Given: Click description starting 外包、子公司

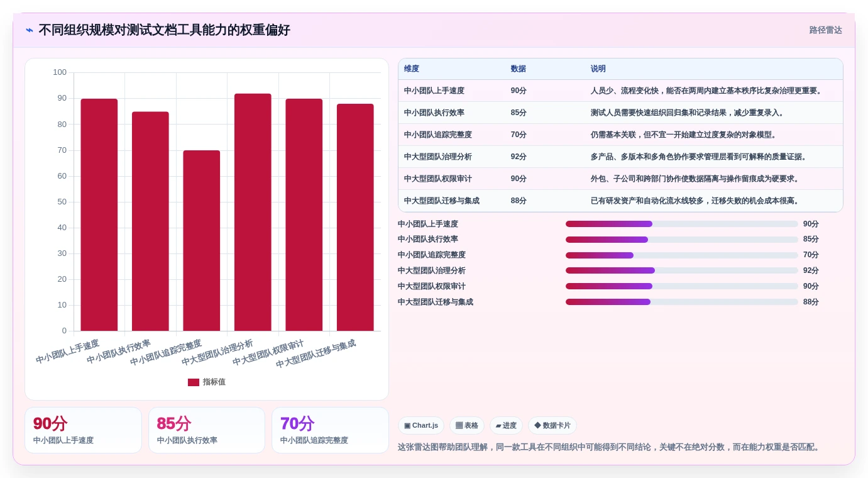Looking at the screenshot, I should (x=696, y=179).
